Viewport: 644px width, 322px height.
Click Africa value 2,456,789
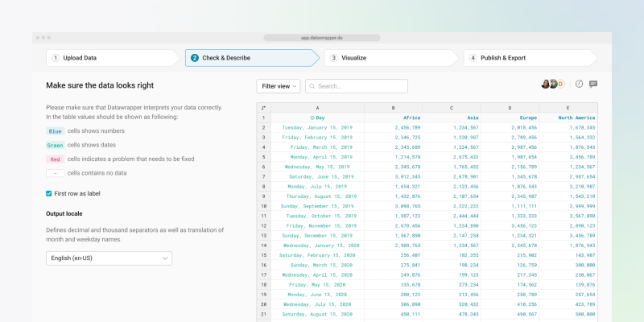pos(393,128)
